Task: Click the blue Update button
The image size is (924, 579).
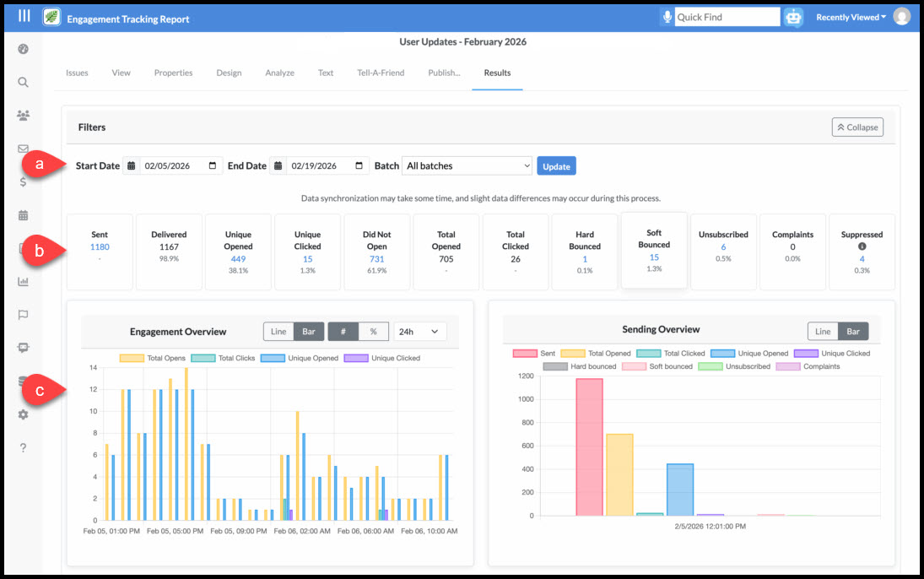Action: tap(556, 166)
